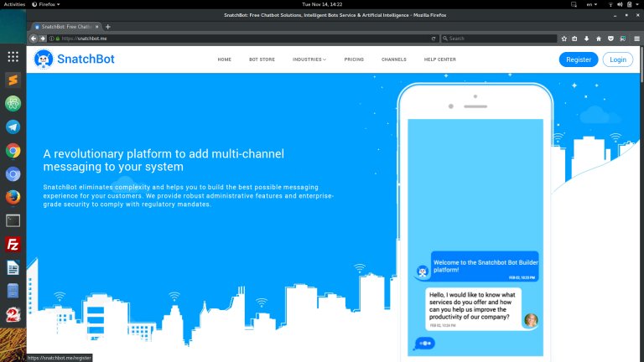644x362 pixels.
Task: Open the Show Applications grid in the dock
Action: click(x=13, y=57)
